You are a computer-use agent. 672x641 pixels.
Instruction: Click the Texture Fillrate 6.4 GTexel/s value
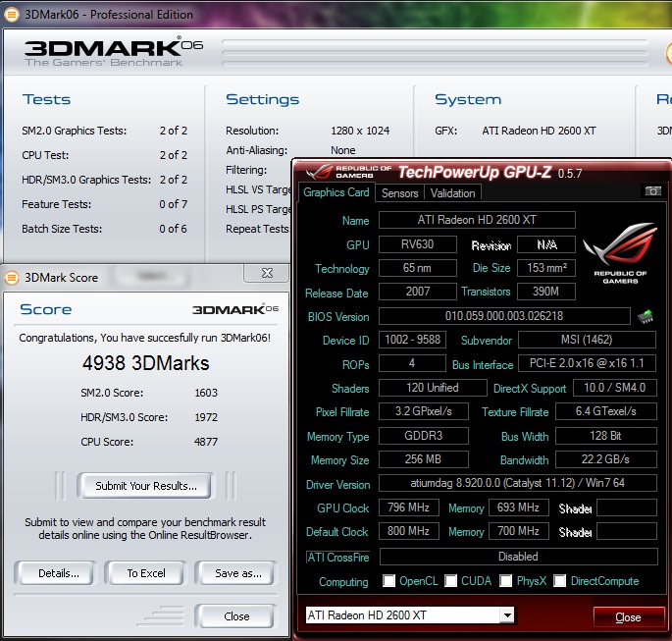(606, 411)
